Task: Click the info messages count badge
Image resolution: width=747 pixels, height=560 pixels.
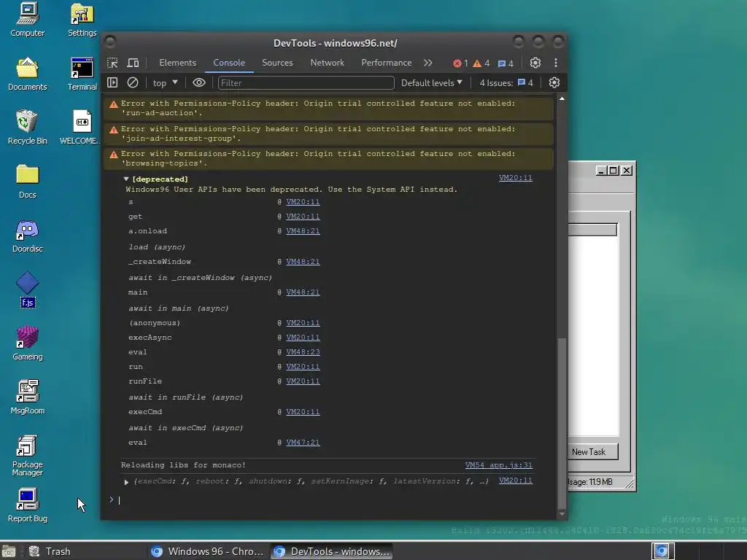Action: pyautogui.click(x=506, y=63)
